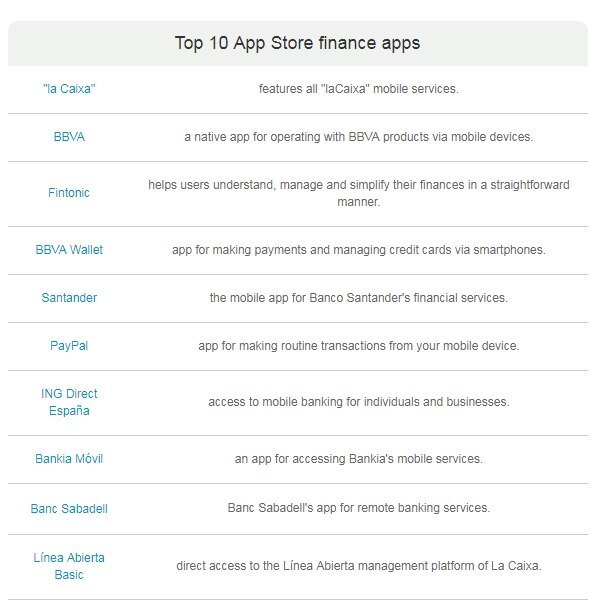Screen dimensions: 598x610
Task: Click the Fintonic description about simplifying finances
Action: tap(359, 193)
